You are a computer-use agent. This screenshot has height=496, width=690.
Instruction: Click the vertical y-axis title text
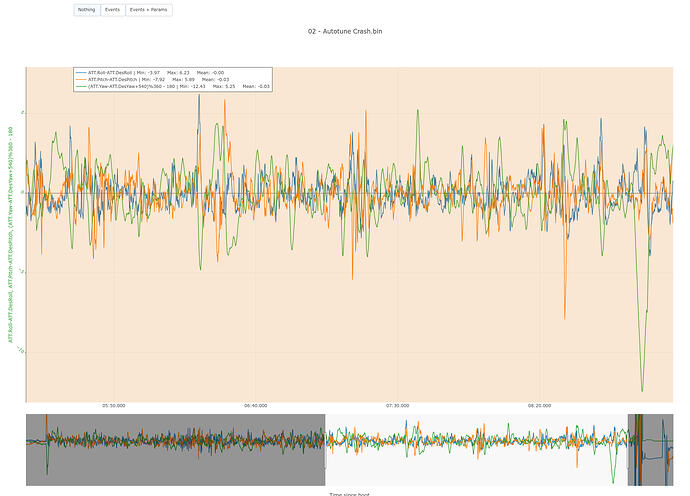click(10, 235)
